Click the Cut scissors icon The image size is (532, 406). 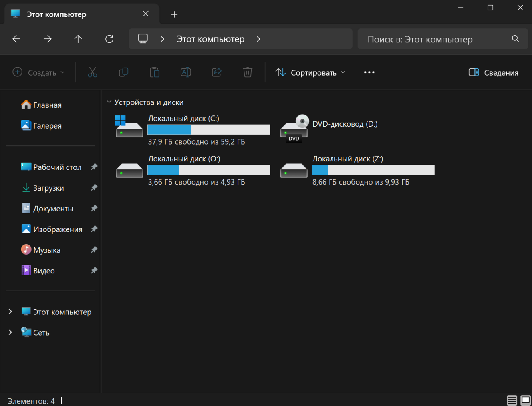pyautogui.click(x=93, y=72)
